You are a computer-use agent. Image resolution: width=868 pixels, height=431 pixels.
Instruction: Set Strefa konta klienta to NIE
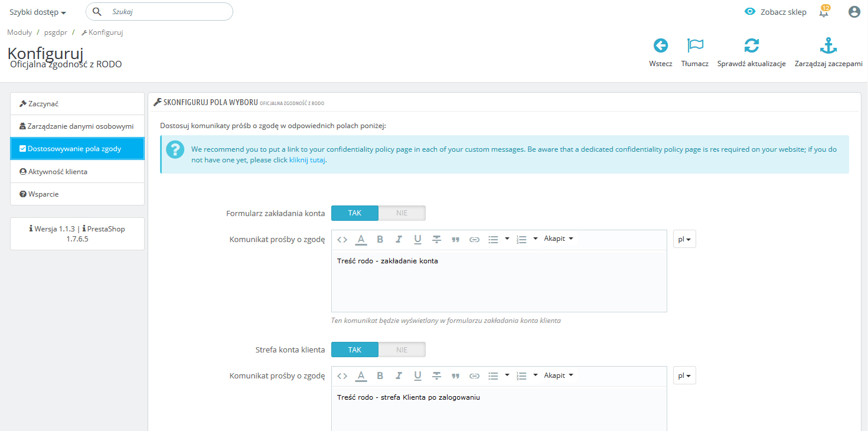click(402, 350)
